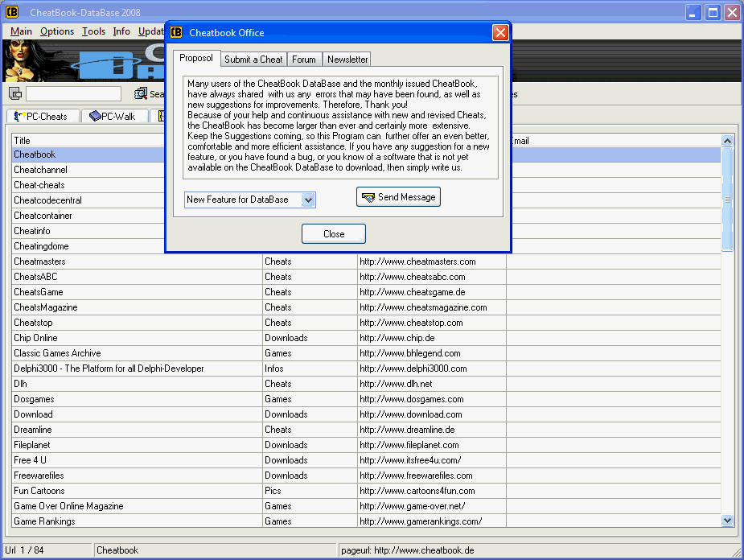The width and height of the screenshot is (744, 560).
Task: Open the Main menu
Action: [x=21, y=31]
